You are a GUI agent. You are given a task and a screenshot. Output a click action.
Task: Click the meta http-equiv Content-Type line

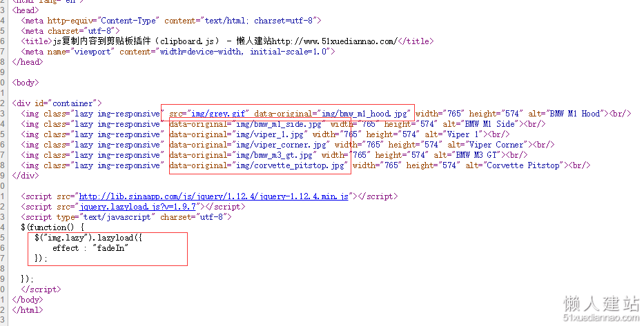tap(171, 21)
